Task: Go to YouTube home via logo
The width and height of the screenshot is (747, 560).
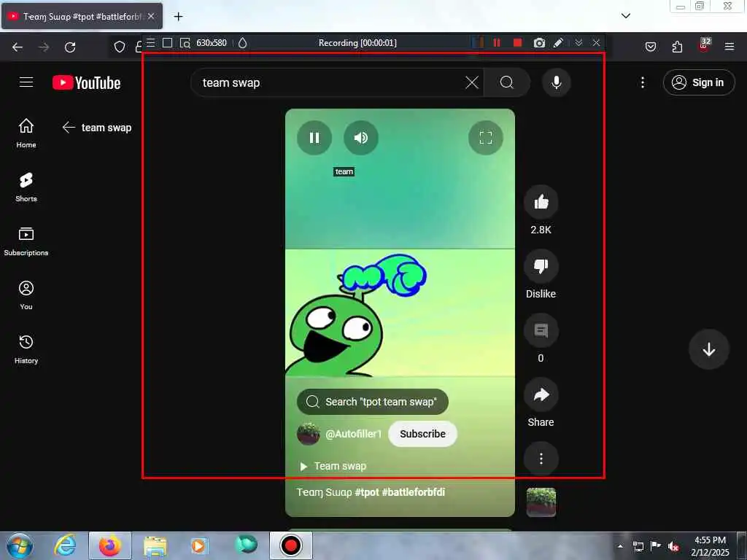Action: tap(86, 83)
